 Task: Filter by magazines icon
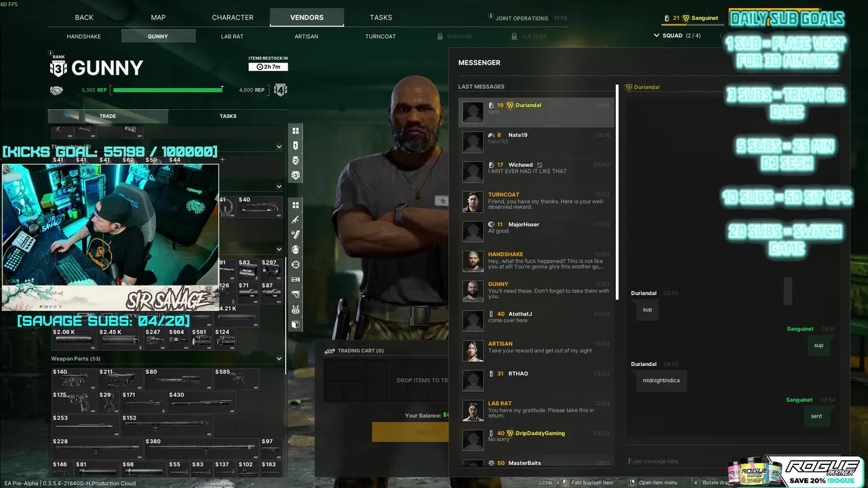tap(296, 279)
